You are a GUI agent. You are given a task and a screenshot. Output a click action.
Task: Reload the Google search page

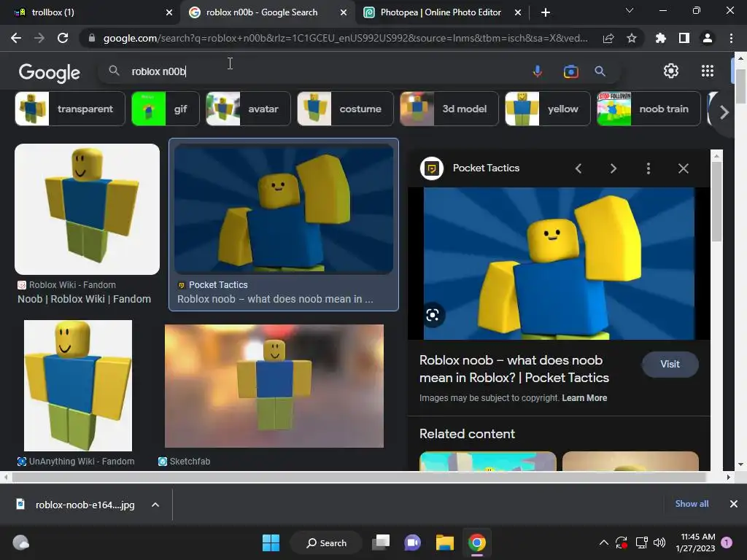coord(63,38)
